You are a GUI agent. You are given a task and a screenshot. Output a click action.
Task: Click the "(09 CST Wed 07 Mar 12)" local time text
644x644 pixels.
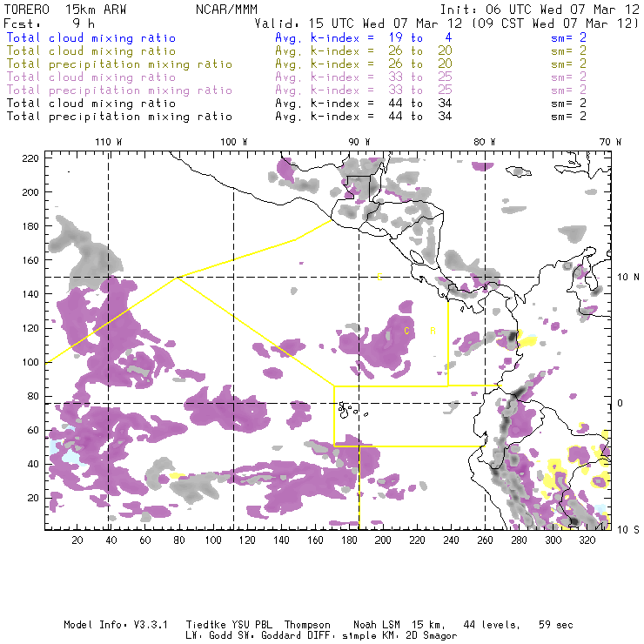[555, 23]
